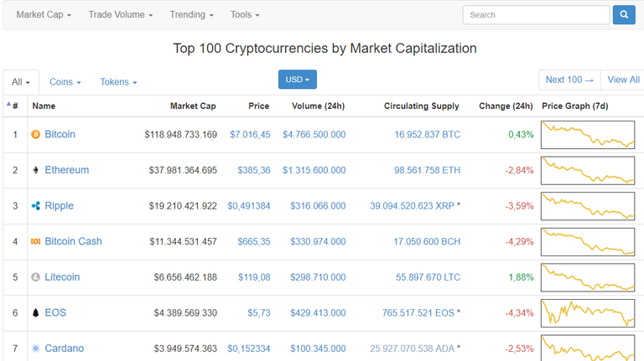Viewport: 644px width, 361px height.
Task: Select Bitcoin change value 0,43%
Action: [521, 135]
